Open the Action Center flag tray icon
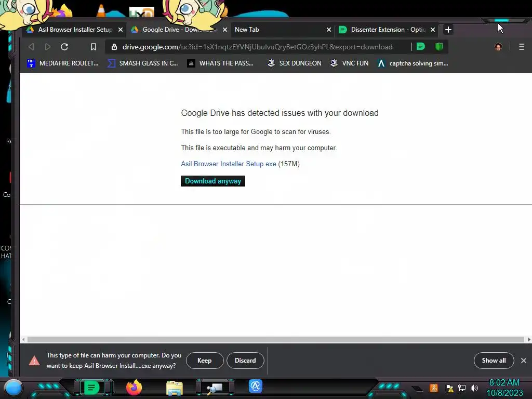Screen dimensions: 532x399 click(x=449, y=388)
